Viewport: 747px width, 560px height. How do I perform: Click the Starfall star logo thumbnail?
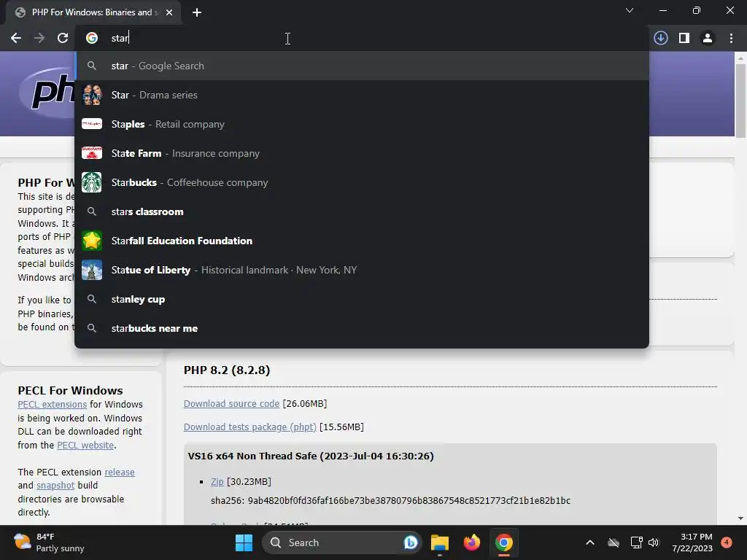click(91, 241)
